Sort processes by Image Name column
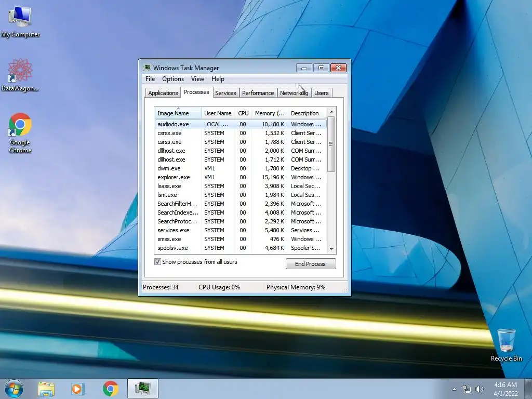 tap(178, 113)
